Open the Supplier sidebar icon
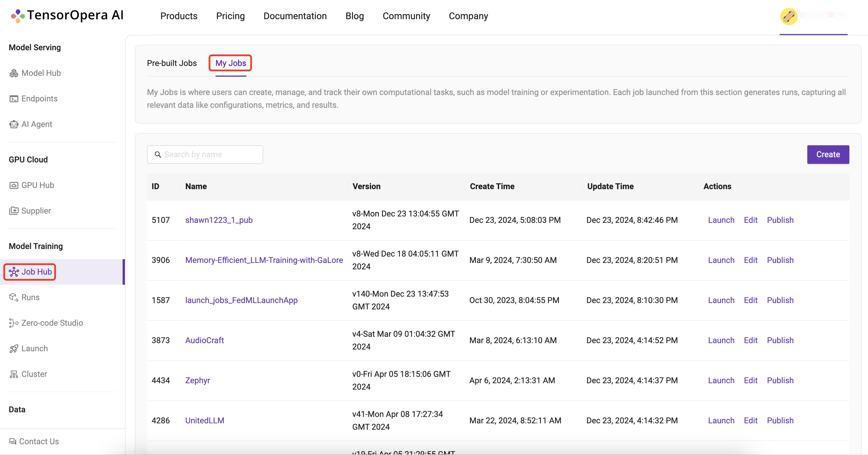 (x=14, y=211)
